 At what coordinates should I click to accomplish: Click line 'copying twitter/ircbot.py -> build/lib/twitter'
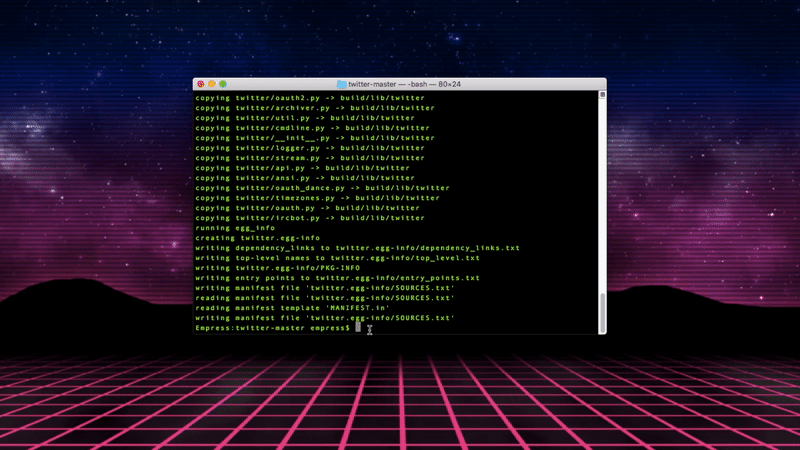[310, 218]
